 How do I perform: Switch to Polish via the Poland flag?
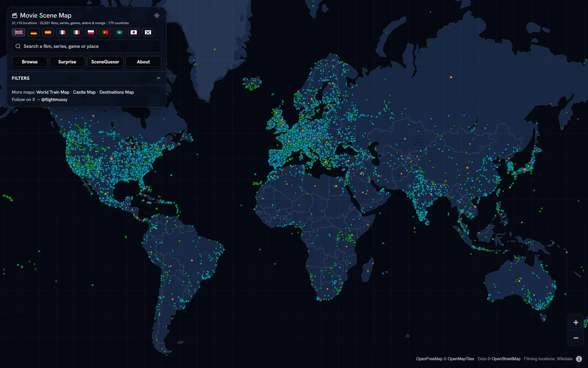point(91,32)
